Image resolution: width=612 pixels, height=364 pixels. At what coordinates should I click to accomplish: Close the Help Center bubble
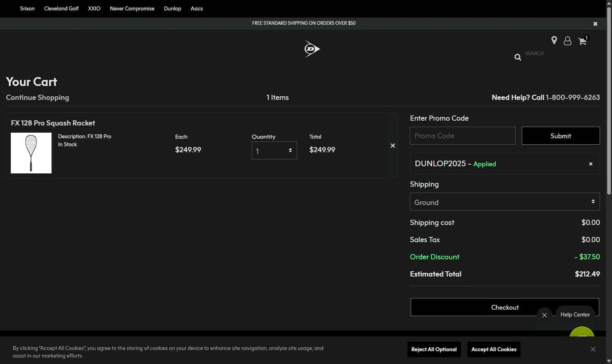544,315
